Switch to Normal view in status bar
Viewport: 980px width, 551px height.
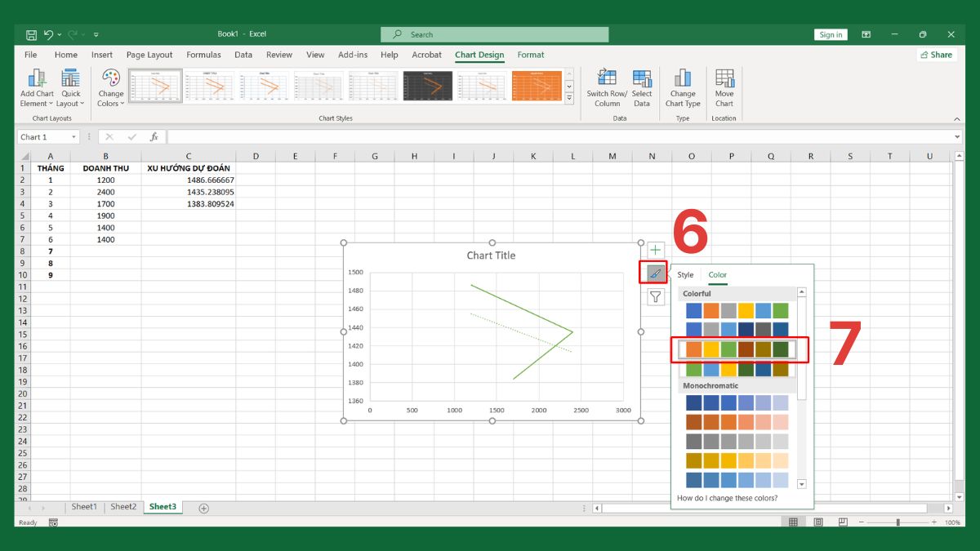[x=792, y=522]
